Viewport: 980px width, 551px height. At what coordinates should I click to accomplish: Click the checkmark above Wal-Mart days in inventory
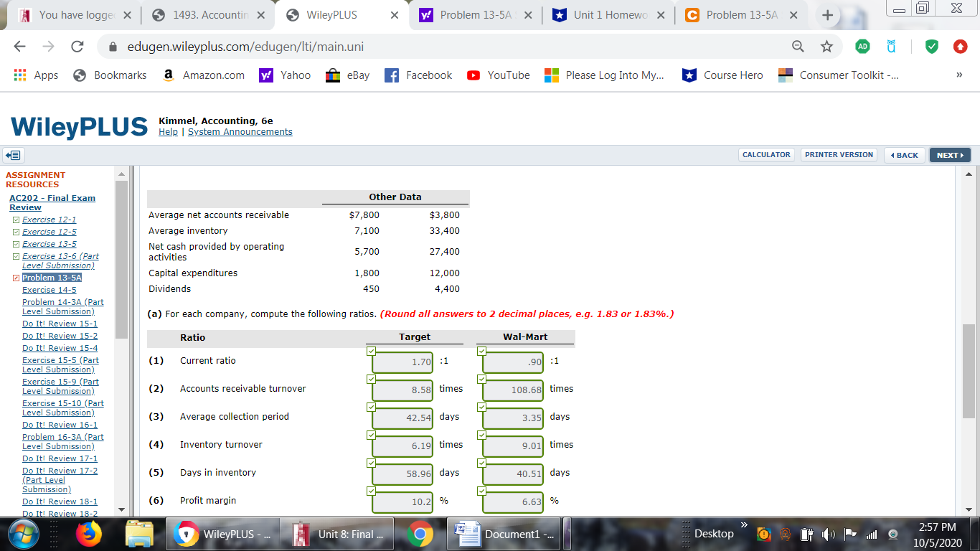coord(481,462)
